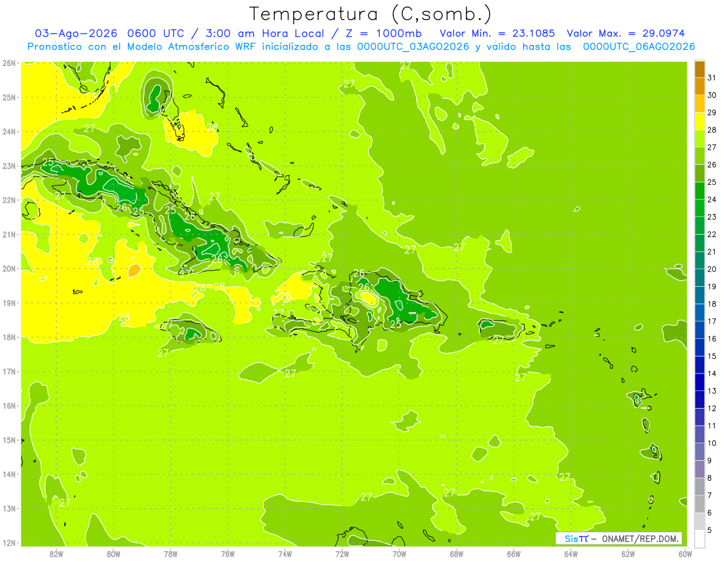This screenshot has height=562, width=728.
Task: Click the dark blue color bar segment between 13 and 14
Action: click(x=699, y=382)
